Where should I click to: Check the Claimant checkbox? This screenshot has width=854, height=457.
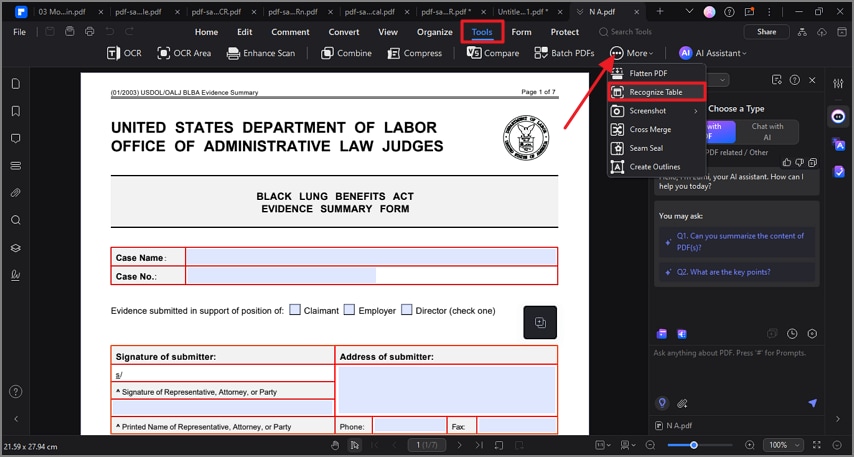[295, 309]
